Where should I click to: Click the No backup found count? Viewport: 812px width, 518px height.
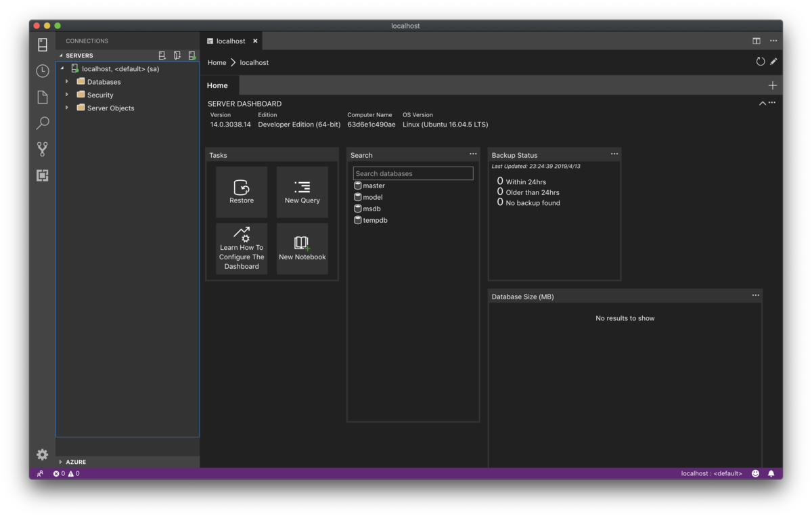coord(500,202)
